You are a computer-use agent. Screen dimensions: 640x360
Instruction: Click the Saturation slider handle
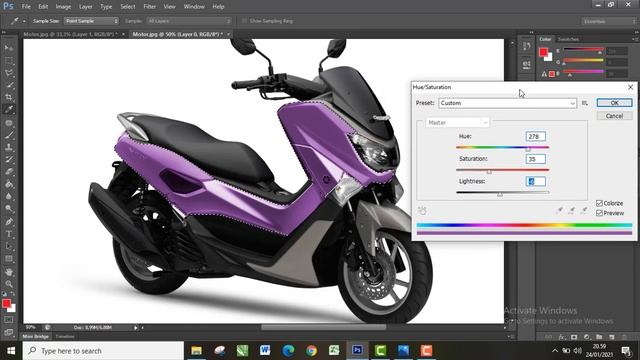489,172
